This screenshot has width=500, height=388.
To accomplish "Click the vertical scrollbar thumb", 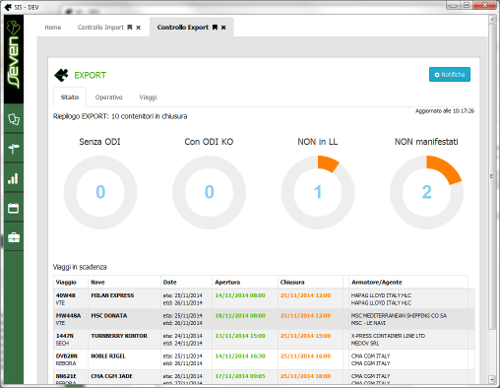I will click(x=492, y=177).
